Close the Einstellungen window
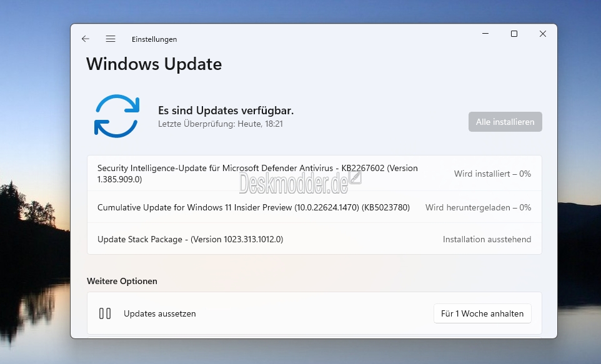This screenshot has height=364, width=601. 543,34
